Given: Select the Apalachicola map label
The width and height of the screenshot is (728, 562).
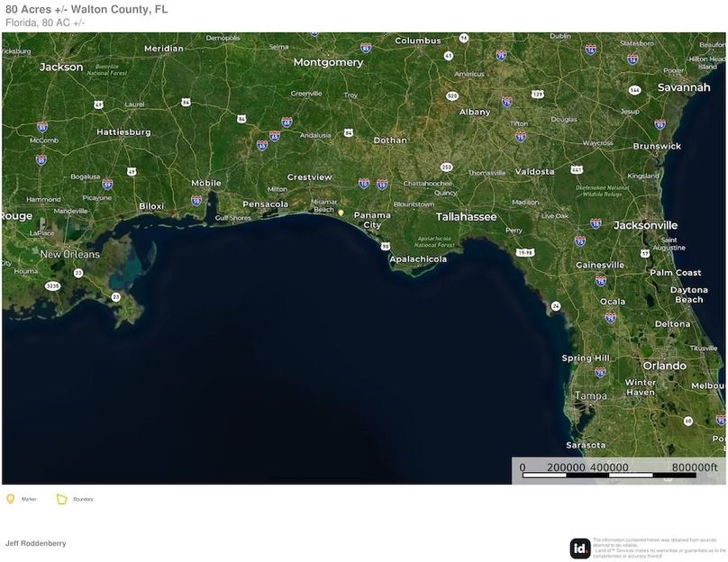Looking at the screenshot, I should click(x=417, y=259).
